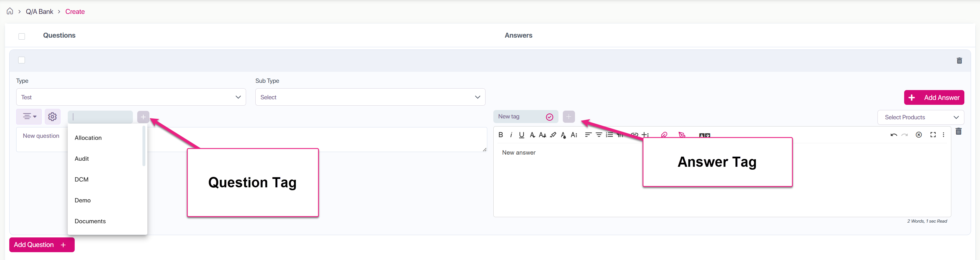Screen dimensions: 980x260
Task: Open the Sub Type Select dropdown
Action: (x=370, y=97)
